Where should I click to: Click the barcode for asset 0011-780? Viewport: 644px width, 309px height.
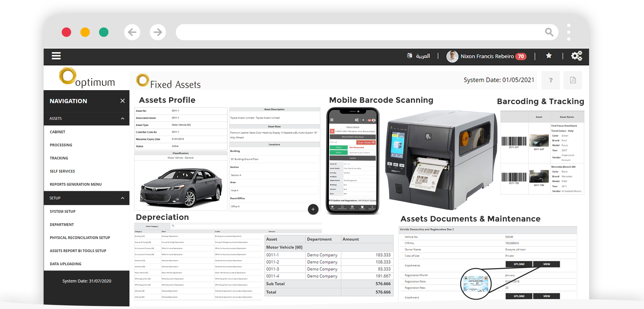pos(514,177)
